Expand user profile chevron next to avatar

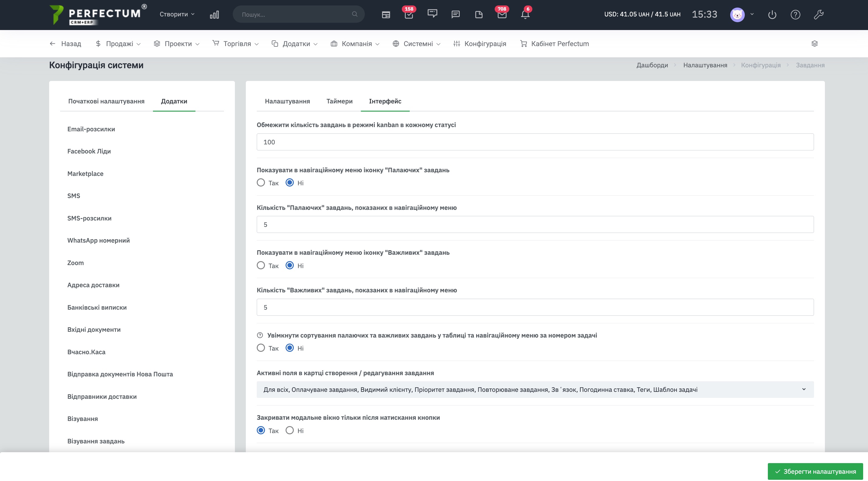click(x=752, y=15)
